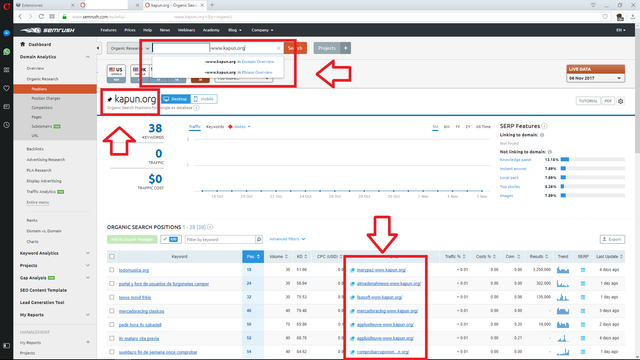Screen dimensions: 640x360
Task: Tick the select-all checkbox in table header
Action: point(111,257)
